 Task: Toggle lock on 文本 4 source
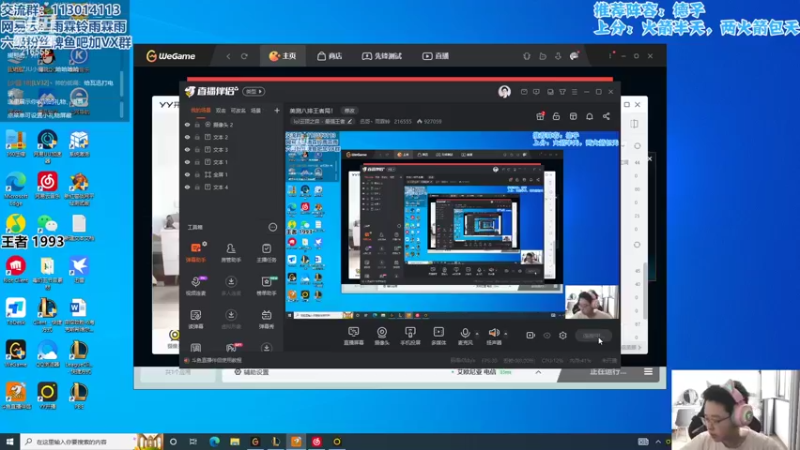click(197, 187)
